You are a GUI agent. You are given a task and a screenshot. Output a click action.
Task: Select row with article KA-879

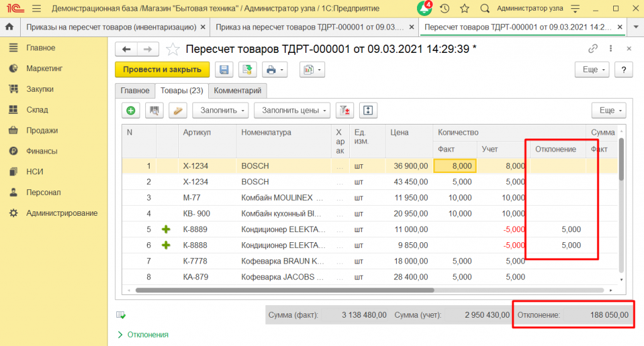click(370, 277)
